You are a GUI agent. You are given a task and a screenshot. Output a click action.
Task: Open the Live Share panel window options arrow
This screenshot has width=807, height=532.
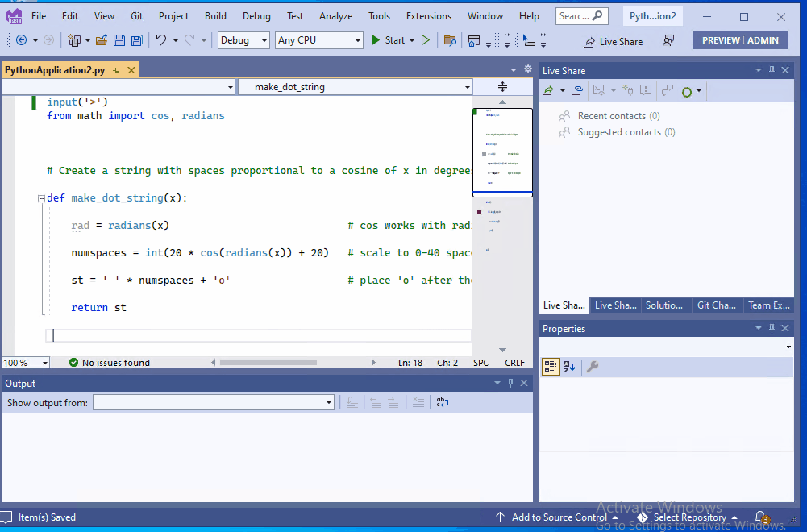pyautogui.click(x=758, y=70)
